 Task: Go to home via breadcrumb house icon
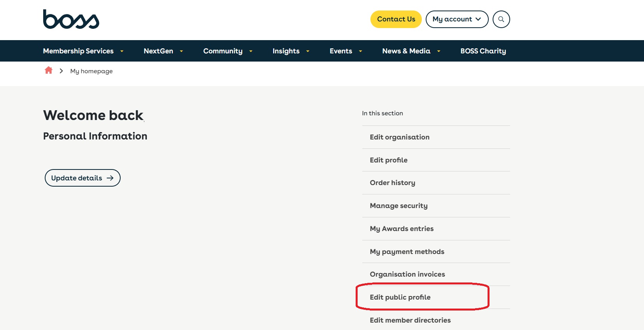(49, 71)
